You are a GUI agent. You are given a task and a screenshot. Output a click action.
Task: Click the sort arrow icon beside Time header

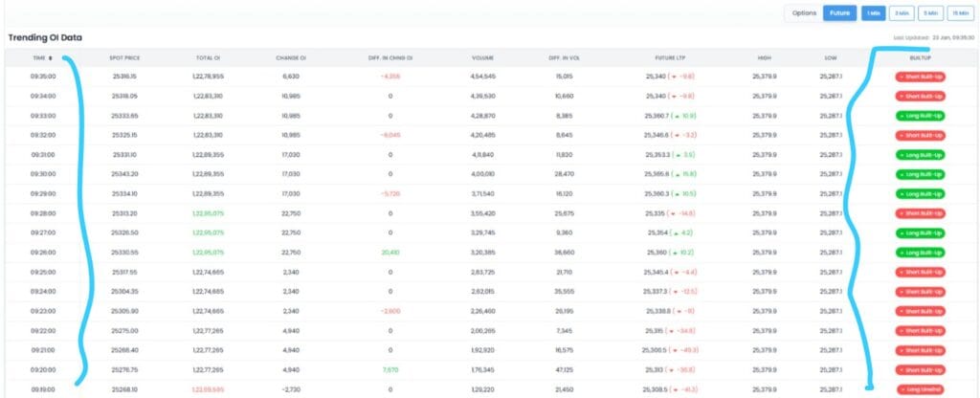point(51,58)
